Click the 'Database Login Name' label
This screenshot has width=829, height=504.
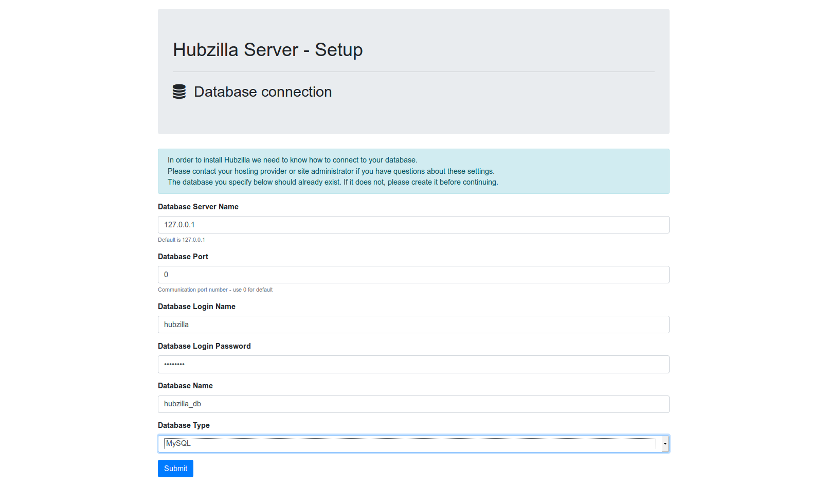[196, 307]
